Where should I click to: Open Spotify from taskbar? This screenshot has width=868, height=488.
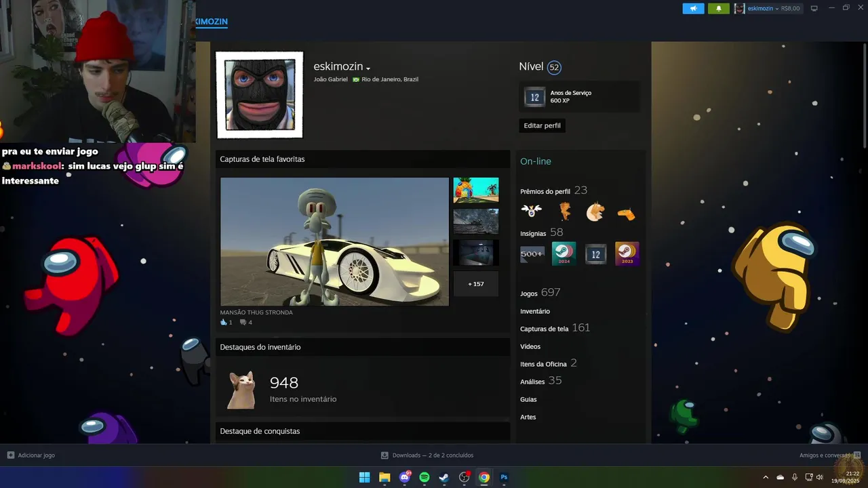tap(425, 477)
